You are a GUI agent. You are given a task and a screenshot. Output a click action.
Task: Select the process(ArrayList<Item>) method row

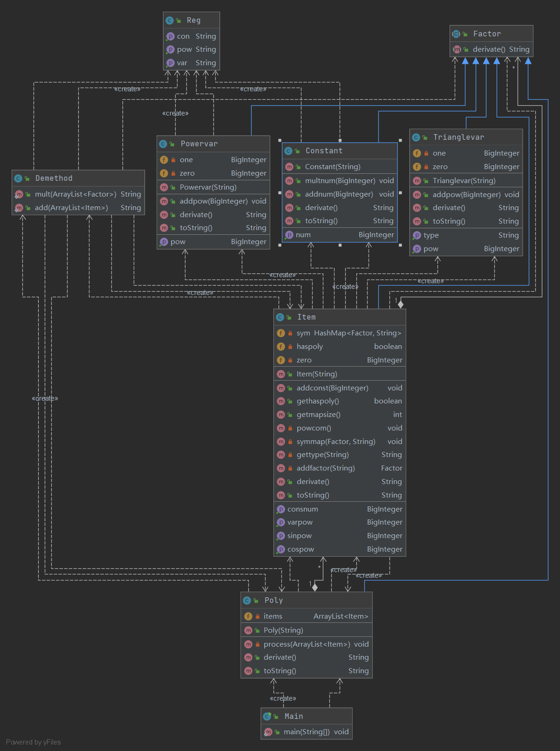306,644
